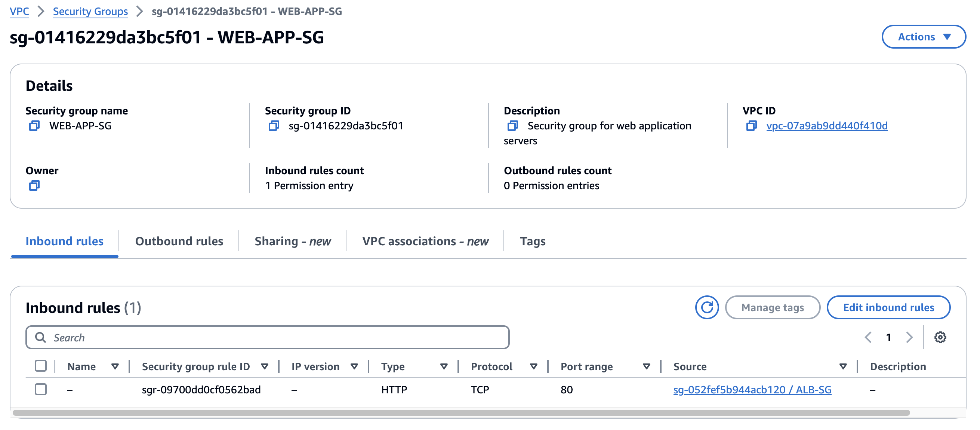Refresh the inbound rules list
The image size is (980, 430).
click(x=706, y=307)
